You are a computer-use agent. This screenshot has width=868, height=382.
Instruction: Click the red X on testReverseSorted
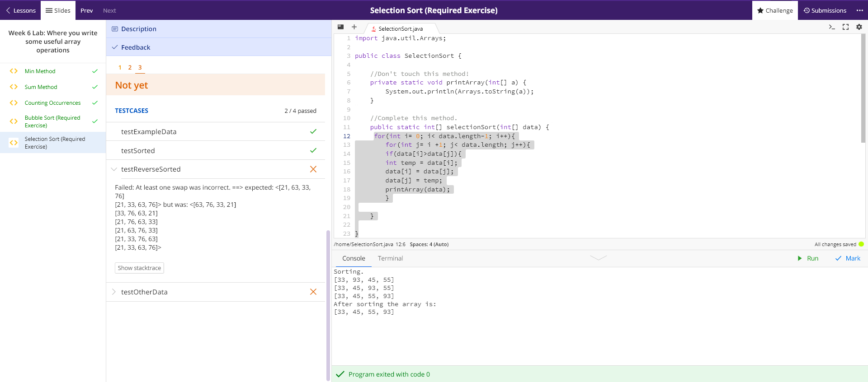pos(313,169)
